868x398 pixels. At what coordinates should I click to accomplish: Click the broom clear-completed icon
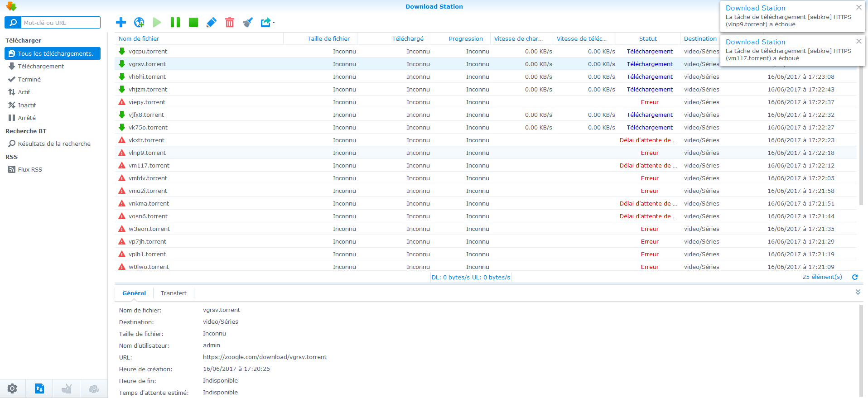(x=247, y=22)
